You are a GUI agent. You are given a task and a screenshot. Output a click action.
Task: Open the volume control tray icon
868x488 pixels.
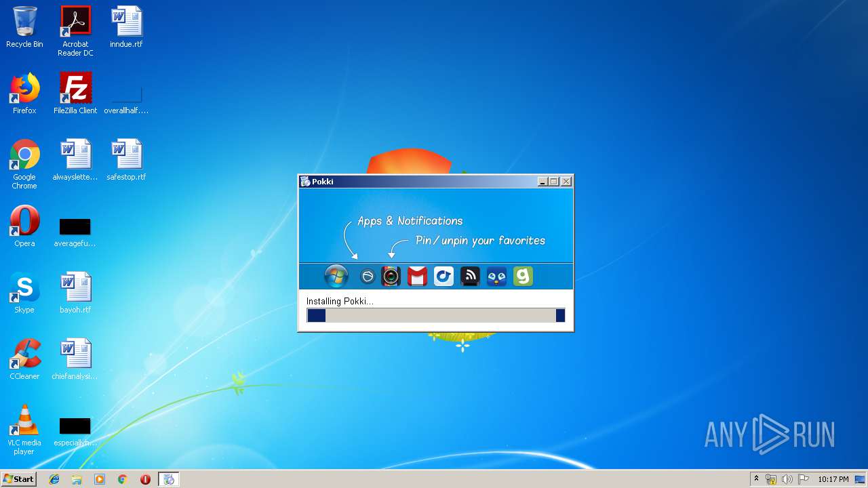[x=787, y=479]
